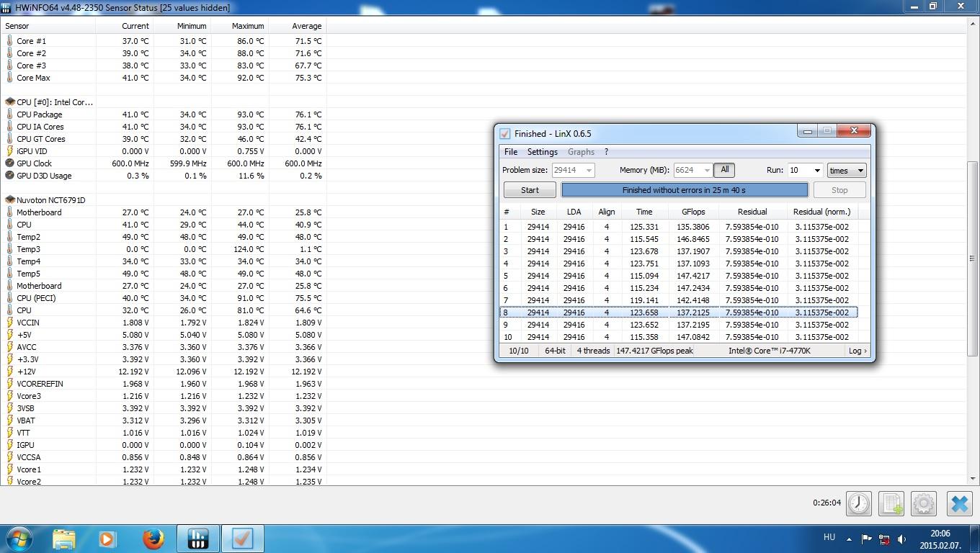Click lightning bolt icon beside VCCIN
980x553 pixels.
(x=9, y=323)
